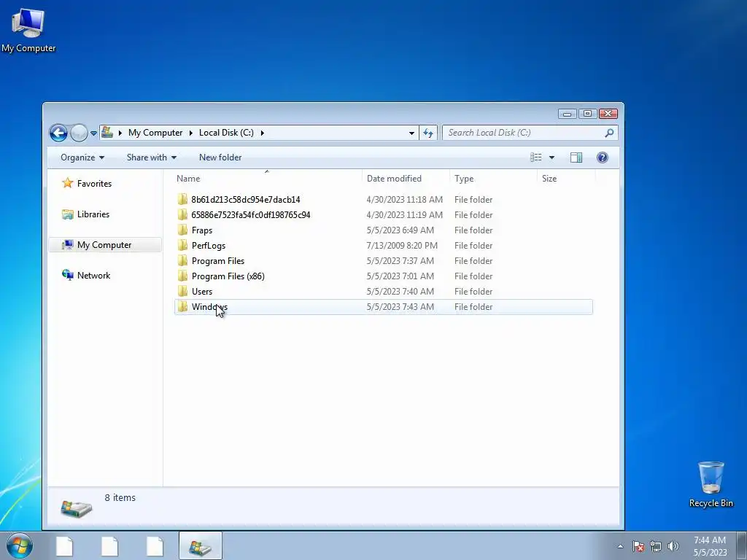Click the drive icon in details pane
The height and width of the screenshot is (560, 747).
pos(76,508)
